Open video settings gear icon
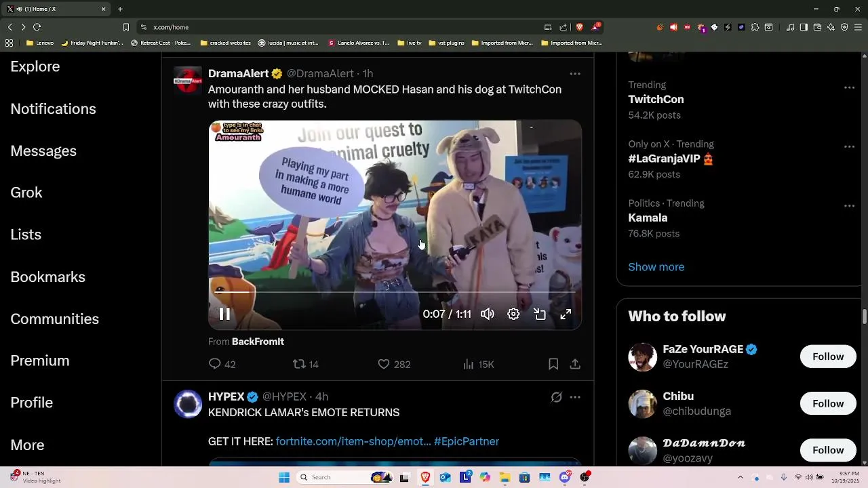868x488 pixels. pyautogui.click(x=513, y=314)
